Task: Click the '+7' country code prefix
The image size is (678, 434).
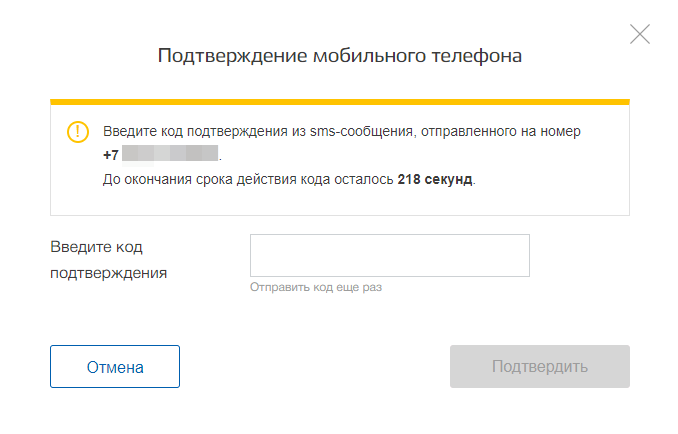Action: click(111, 155)
